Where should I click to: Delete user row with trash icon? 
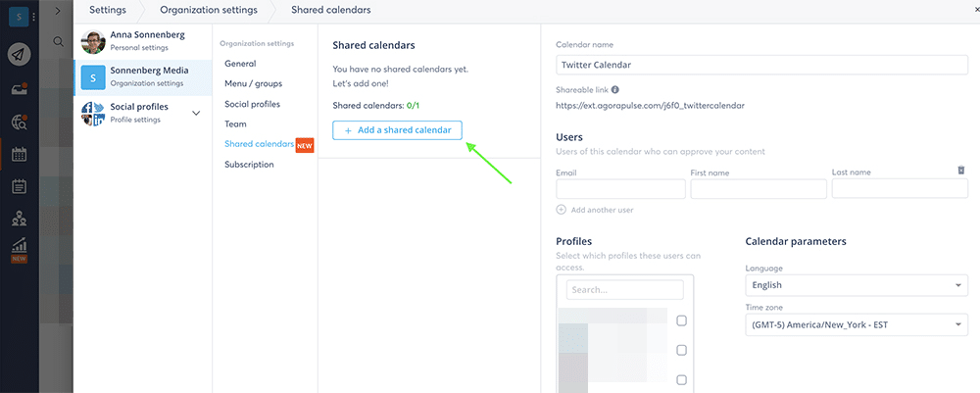point(961,170)
